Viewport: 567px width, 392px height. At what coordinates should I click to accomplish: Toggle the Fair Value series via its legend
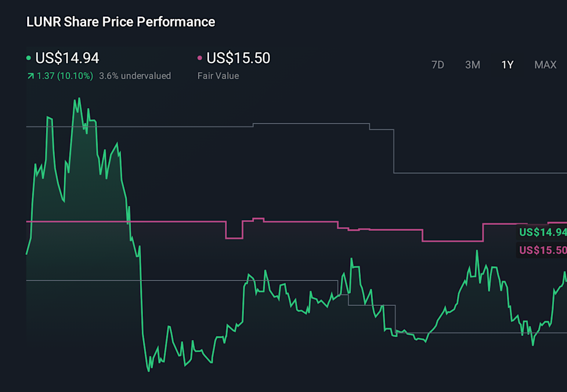click(236, 58)
